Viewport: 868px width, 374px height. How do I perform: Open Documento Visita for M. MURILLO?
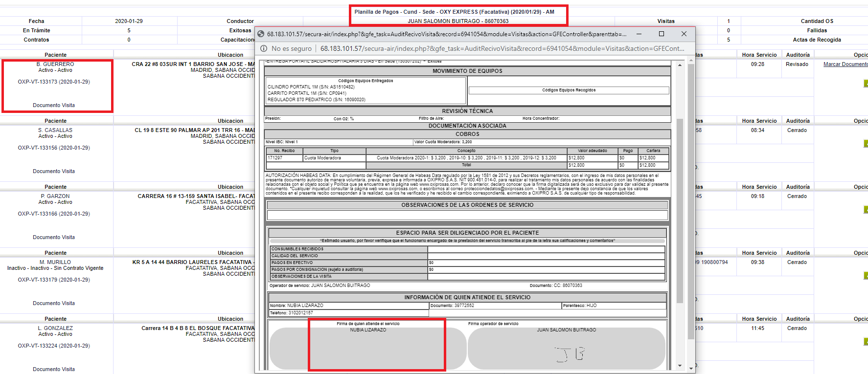pos(54,303)
